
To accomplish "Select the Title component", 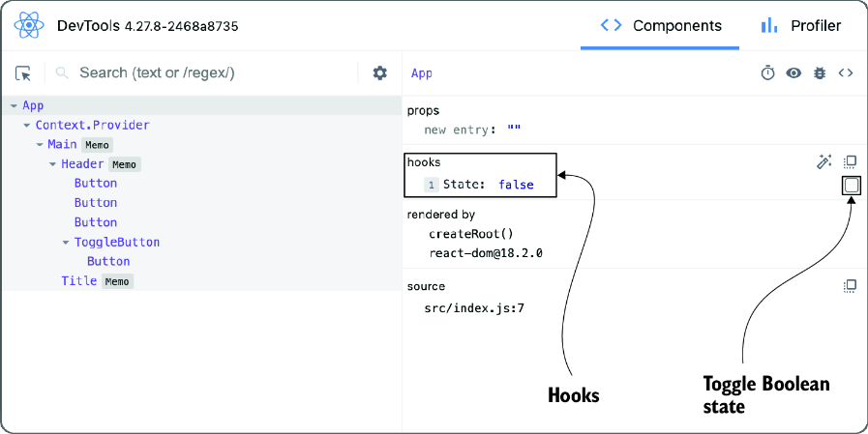I will pyautogui.click(x=79, y=281).
